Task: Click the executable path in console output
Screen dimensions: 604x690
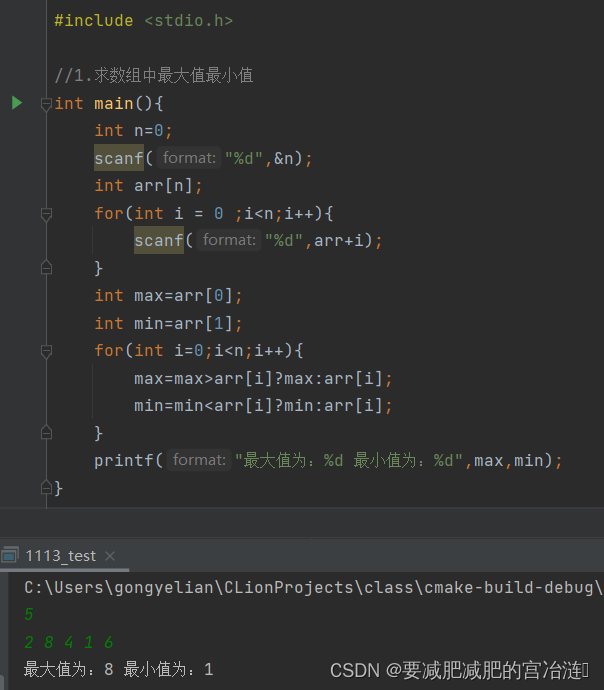Action: tap(313, 587)
